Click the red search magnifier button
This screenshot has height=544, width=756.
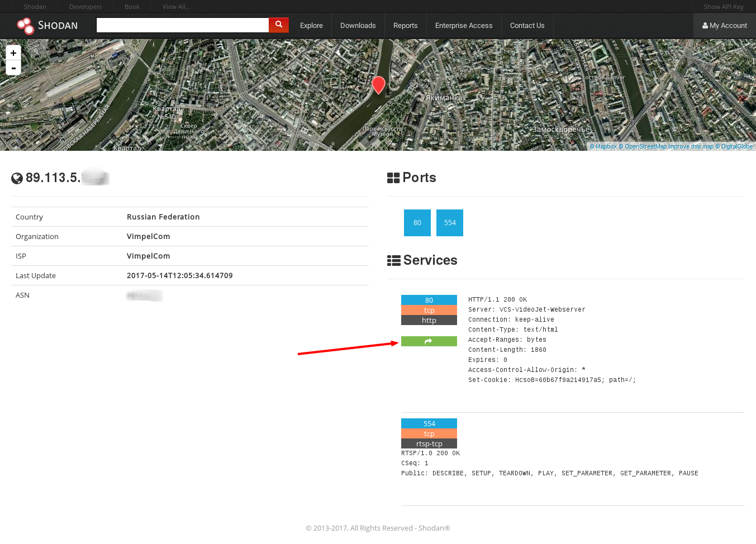(279, 25)
